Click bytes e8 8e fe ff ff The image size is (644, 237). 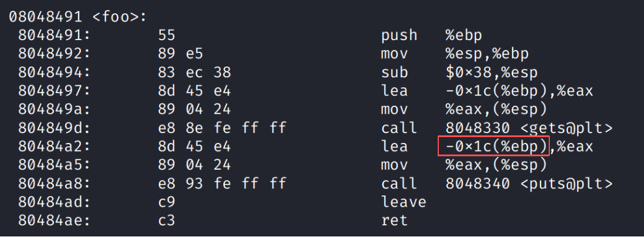222,128
